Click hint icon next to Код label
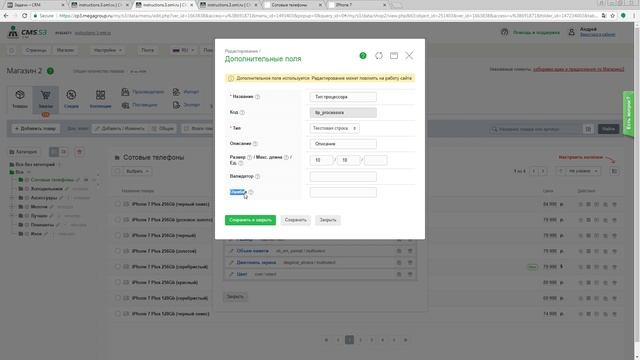 point(242,112)
